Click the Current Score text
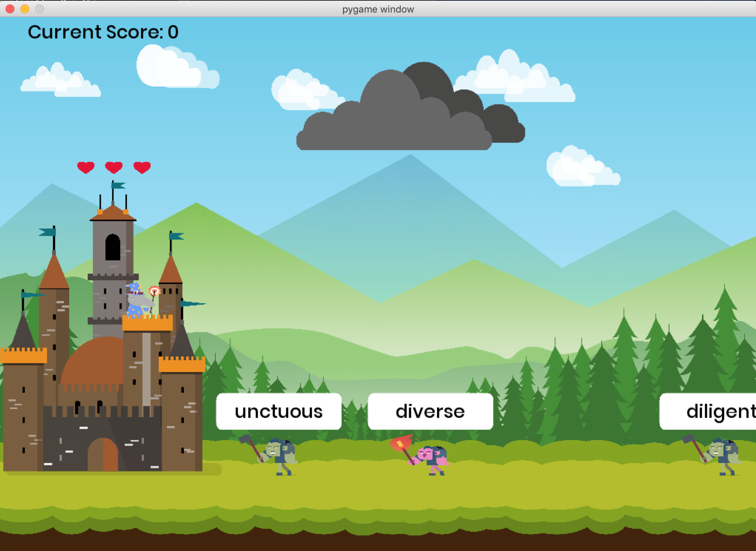Viewport: 756px width, 551px height. tap(103, 32)
